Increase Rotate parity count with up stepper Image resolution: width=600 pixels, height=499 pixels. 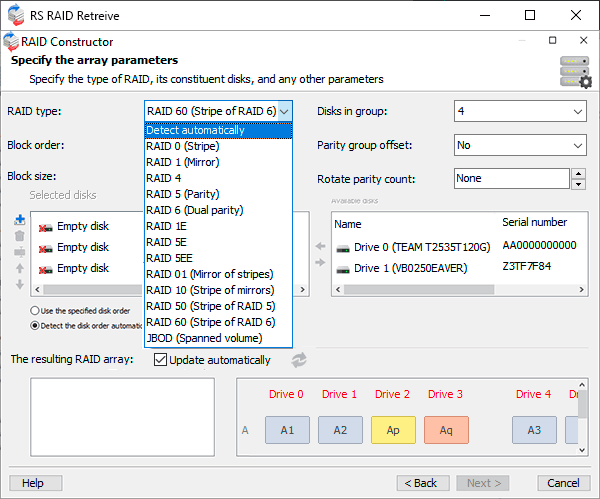click(x=578, y=173)
